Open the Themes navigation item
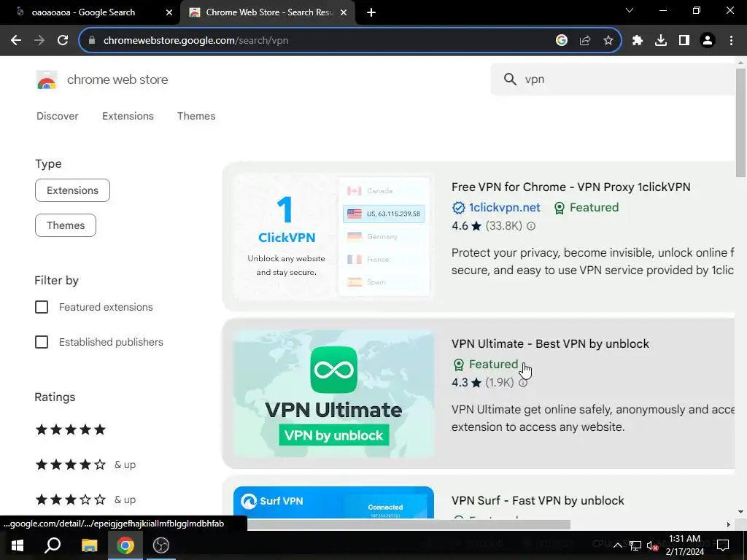The image size is (747, 560). tap(196, 116)
